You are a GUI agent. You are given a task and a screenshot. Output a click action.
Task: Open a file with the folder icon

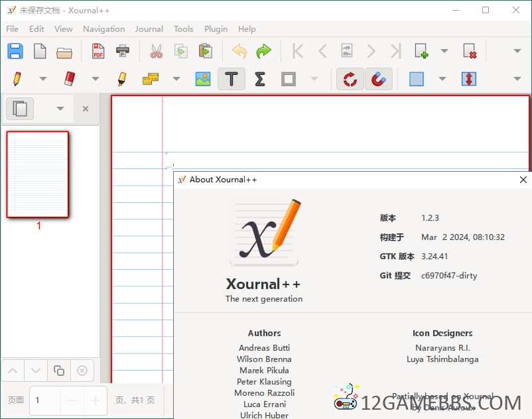coord(64,52)
